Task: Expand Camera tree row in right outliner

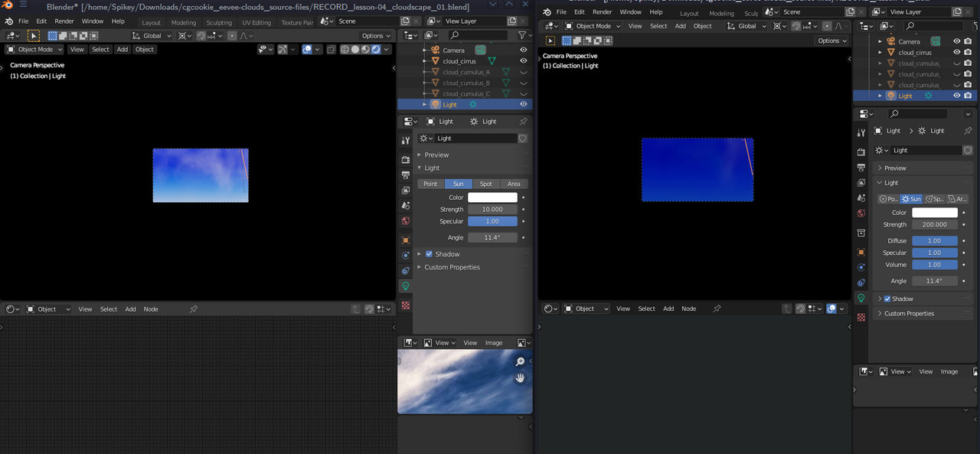Action: [x=880, y=41]
